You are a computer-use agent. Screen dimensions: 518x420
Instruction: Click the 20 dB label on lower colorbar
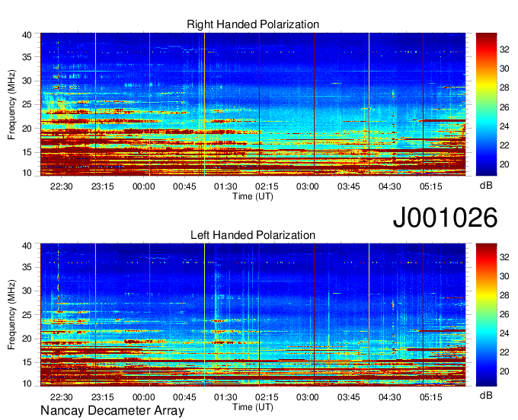point(504,371)
